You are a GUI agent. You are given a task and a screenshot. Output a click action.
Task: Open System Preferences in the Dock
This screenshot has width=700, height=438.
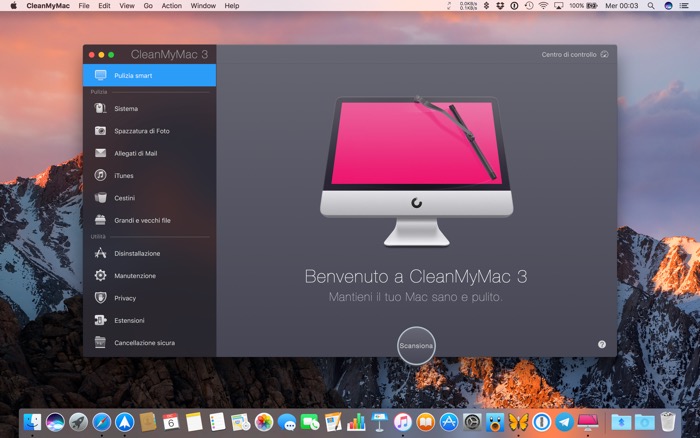pyautogui.click(x=472, y=422)
